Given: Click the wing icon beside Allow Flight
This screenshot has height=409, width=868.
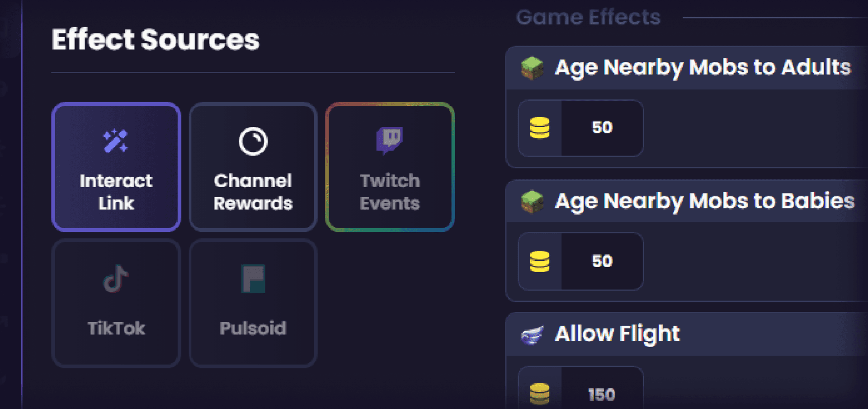Looking at the screenshot, I should tap(532, 335).
